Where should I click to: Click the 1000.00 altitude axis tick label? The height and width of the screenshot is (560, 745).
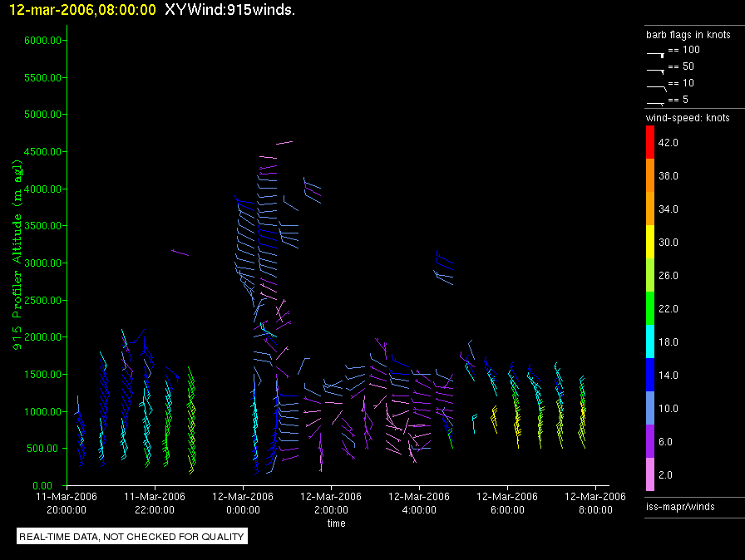(x=42, y=411)
